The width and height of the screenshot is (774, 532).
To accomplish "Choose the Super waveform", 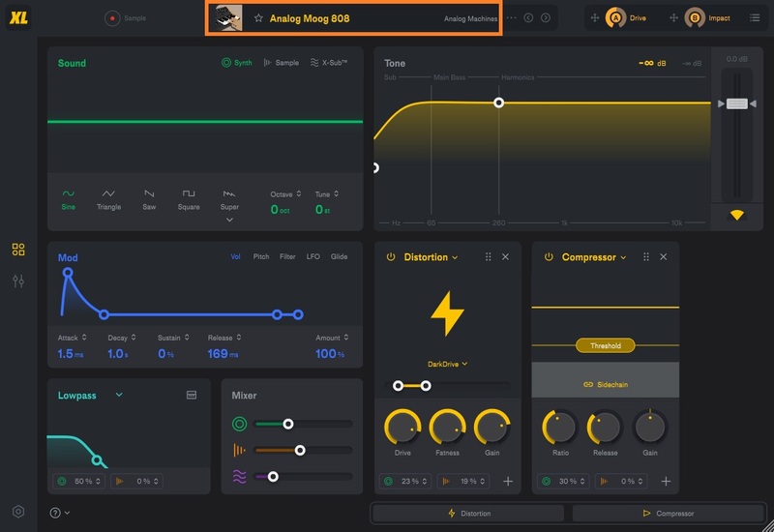I will 229,200.
